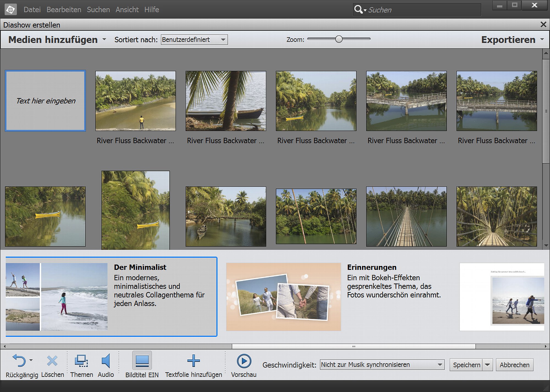The image size is (550, 392).
Task: Start the Vorschau play button
Action: [x=244, y=361]
